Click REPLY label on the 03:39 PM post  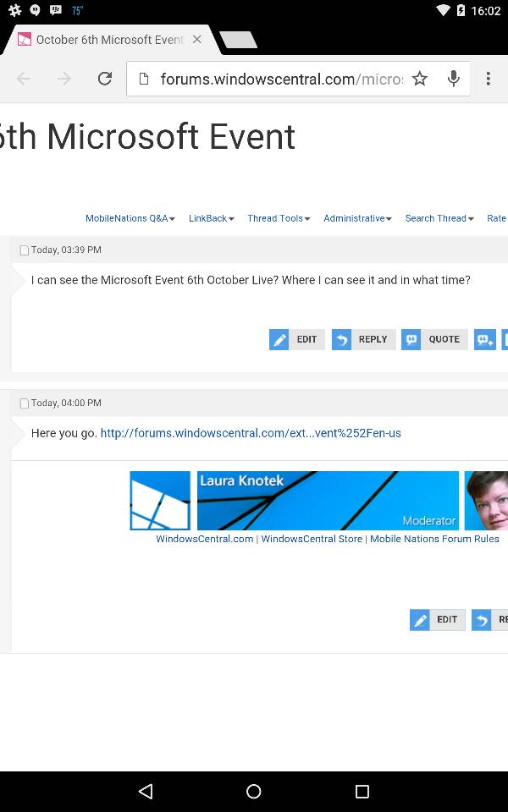click(373, 340)
